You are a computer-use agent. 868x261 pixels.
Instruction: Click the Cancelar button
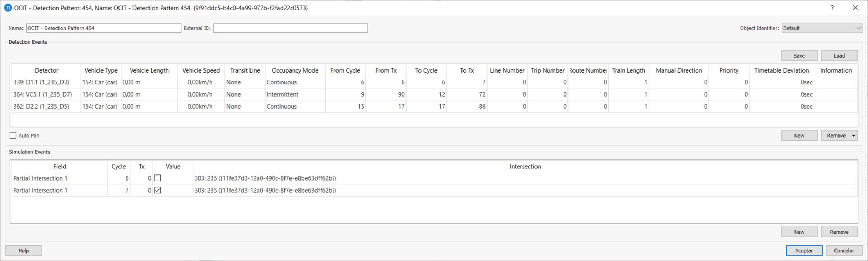(844, 251)
